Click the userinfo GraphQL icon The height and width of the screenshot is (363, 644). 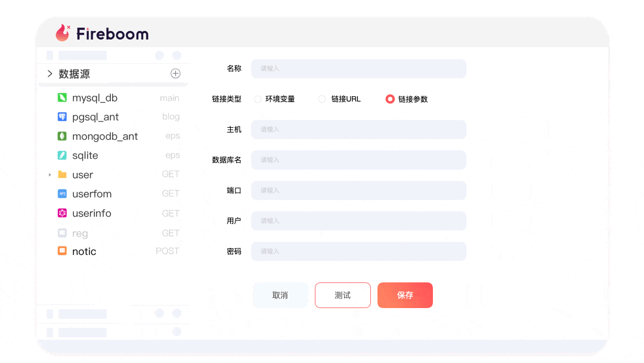62,213
